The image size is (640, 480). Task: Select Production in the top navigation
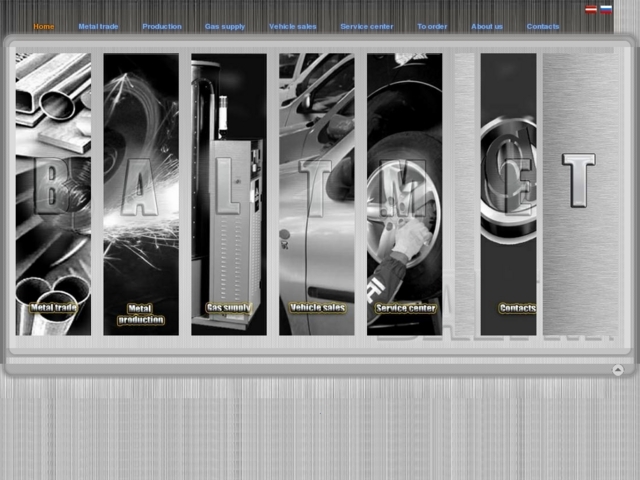(162, 27)
